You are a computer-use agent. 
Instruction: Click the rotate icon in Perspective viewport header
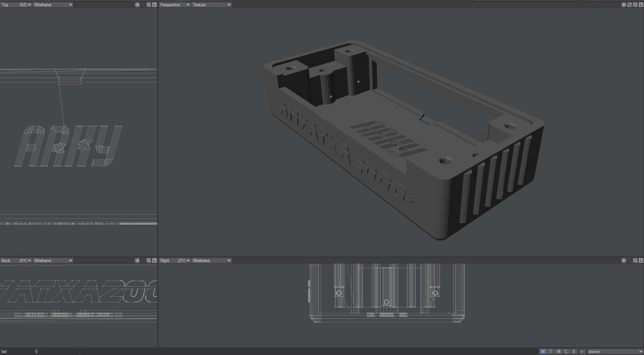click(630, 5)
